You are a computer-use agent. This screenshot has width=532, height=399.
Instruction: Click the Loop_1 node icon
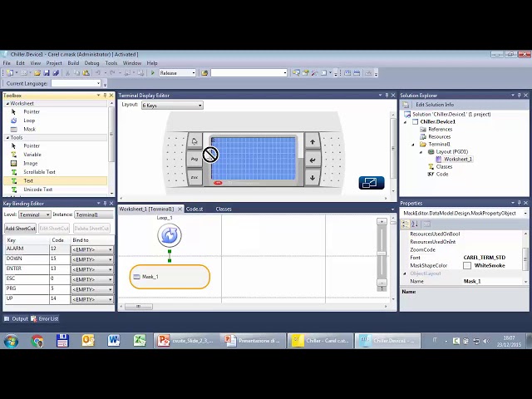coord(170,235)
